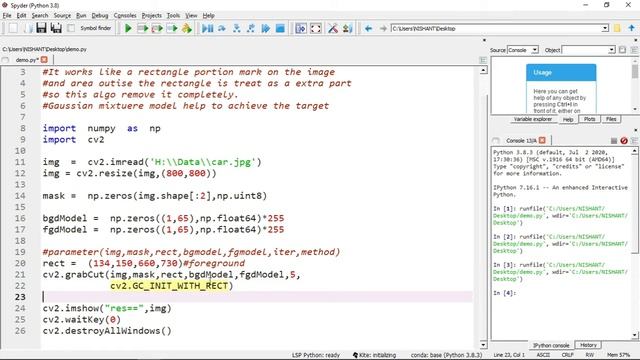Maximize the current pane
Screen dimensions: 640x360
(301, 28)
